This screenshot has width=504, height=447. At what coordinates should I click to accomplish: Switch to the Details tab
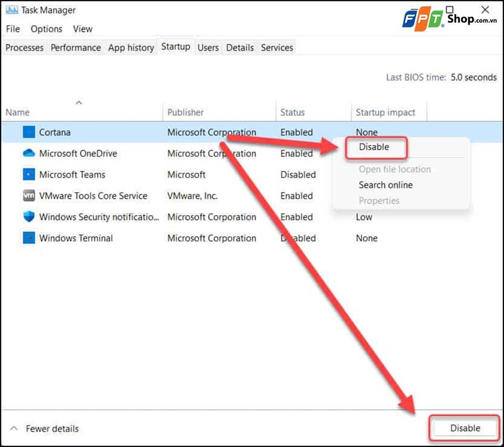click(240, 47)
